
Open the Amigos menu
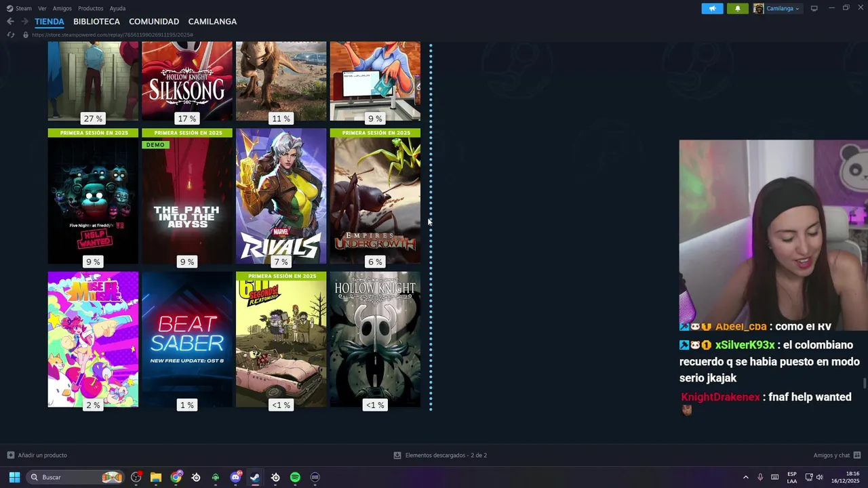(x=62, y=8)
